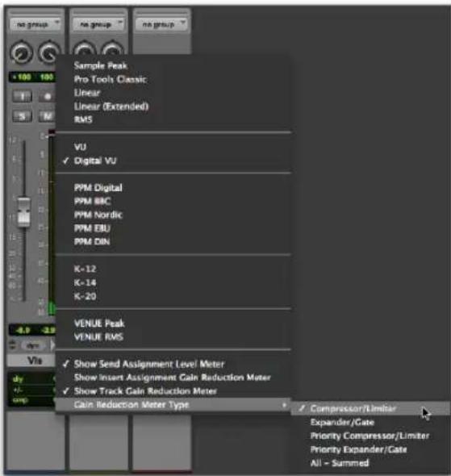This screenshot has height=476, width=451.
Task: Click the peak level readout '-2.9'
Action: pyautogui.click(x=47, y=330)
